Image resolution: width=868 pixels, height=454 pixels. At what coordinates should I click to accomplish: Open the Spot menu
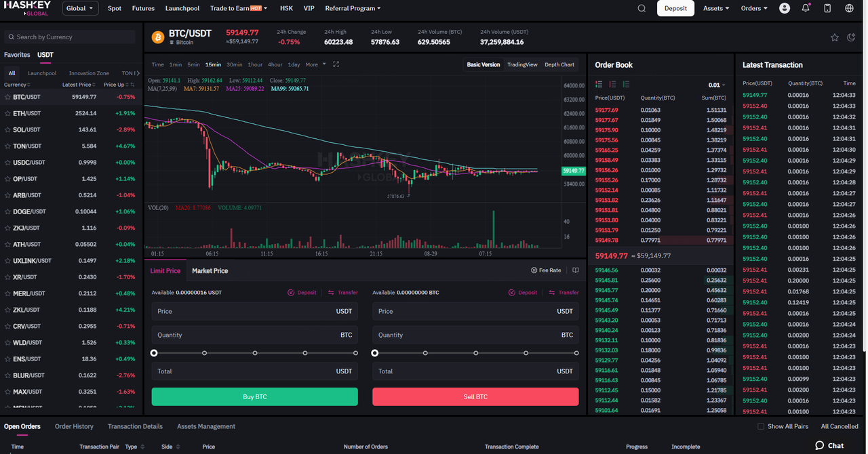[x=115, y=8]
